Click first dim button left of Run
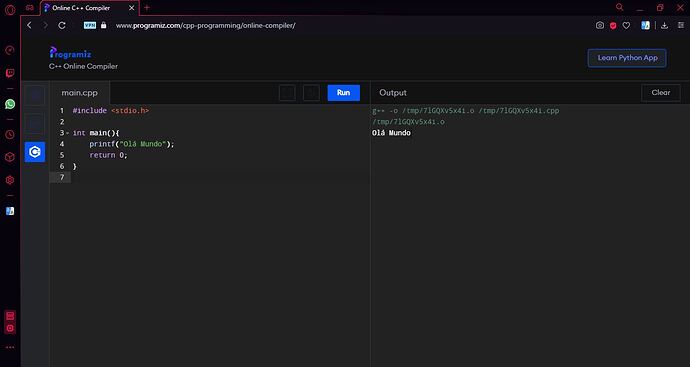Viewport: 690px width, 367px height. pyautogui.click(x=287, y=93)
